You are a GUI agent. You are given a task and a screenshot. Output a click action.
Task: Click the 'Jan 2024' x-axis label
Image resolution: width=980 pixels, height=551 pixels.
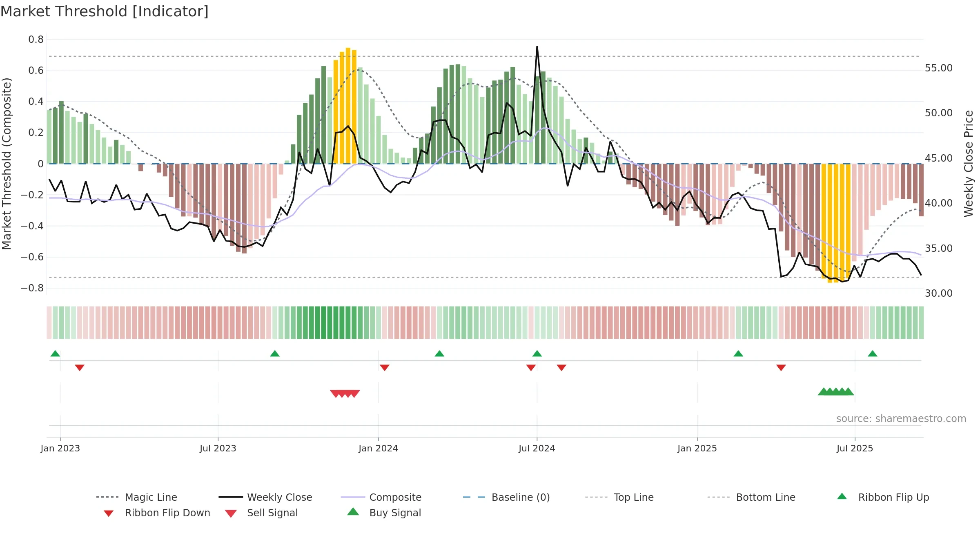pyautogui.click(x=379, y=448)
